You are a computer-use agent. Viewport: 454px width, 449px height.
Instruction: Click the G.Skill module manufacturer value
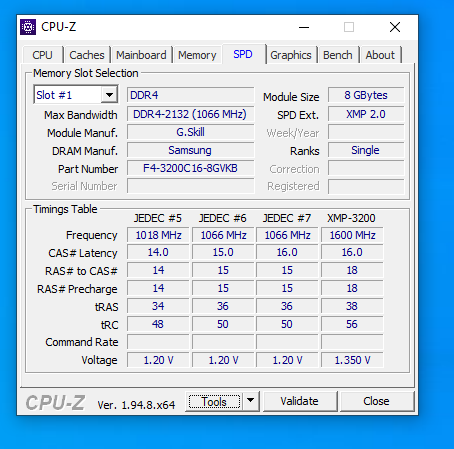point(190,132)
